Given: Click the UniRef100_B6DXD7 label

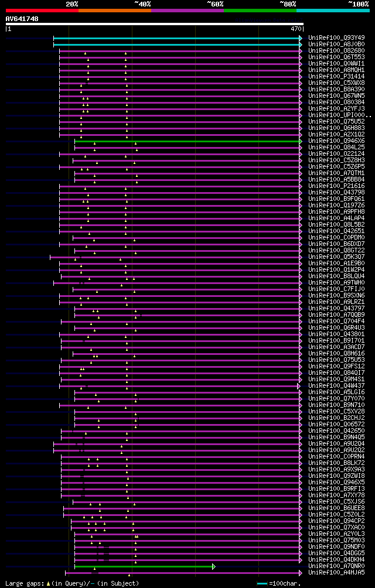Looking at the screenshot, I should [x=336, y=244].
